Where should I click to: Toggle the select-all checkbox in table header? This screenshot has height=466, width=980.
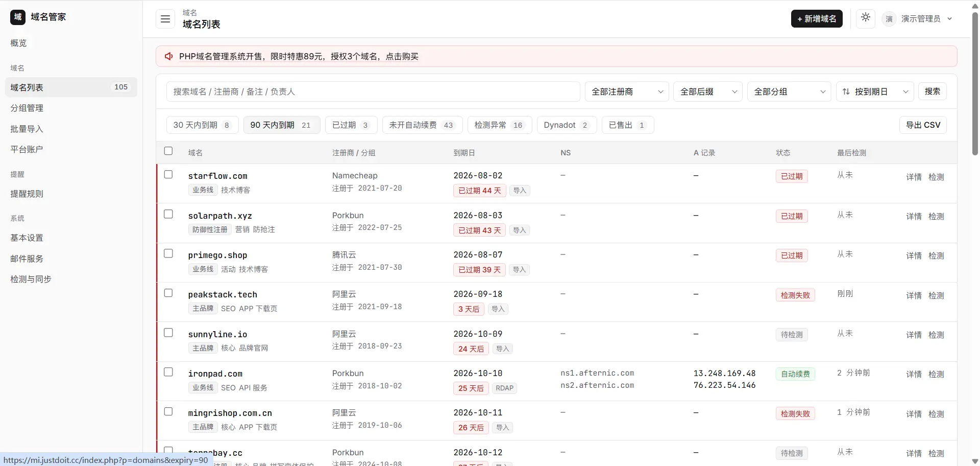click(x=168, y=151)
